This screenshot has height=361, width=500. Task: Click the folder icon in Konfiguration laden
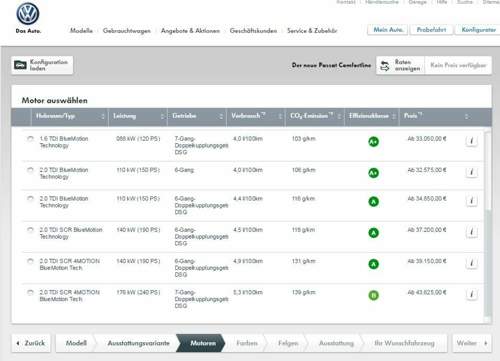pyautogui.click(x=20, y=65)
